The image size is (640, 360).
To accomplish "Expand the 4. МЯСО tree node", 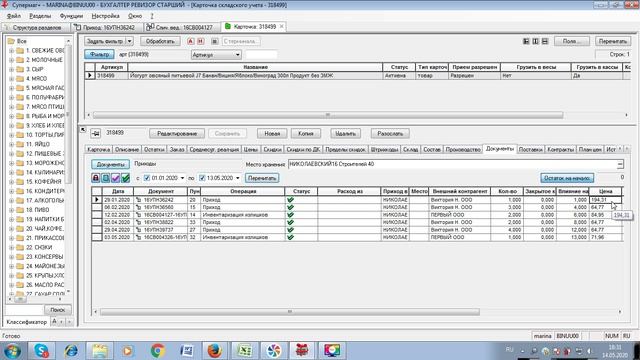I will [x=11, y=79].
